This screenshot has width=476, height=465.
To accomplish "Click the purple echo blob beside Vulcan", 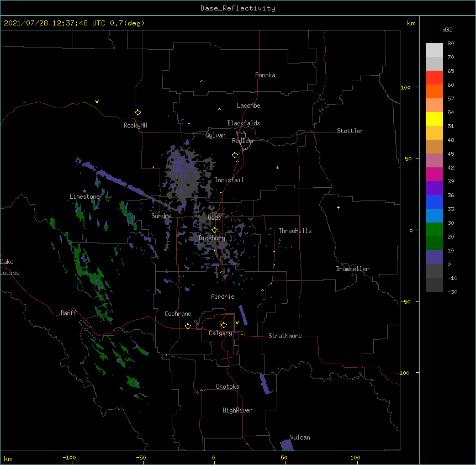I will [x=287, y=445].
